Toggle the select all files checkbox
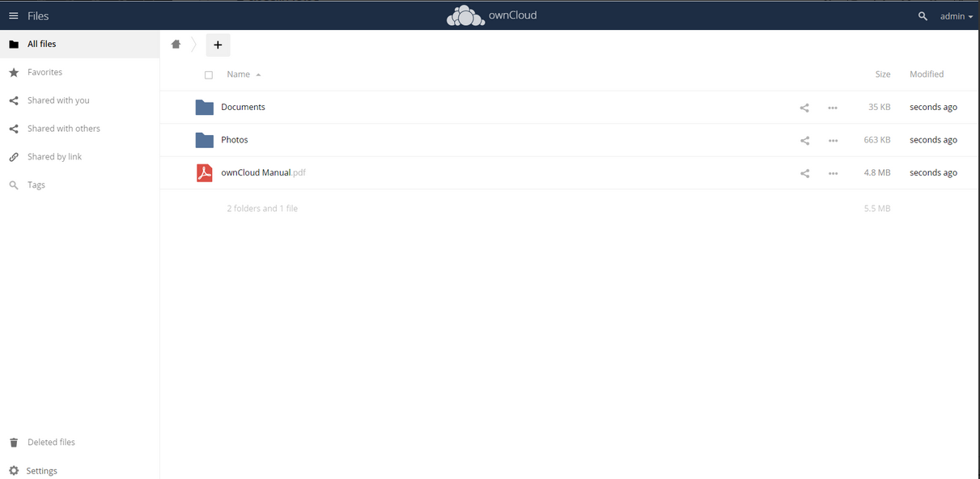 coord(209,75)
